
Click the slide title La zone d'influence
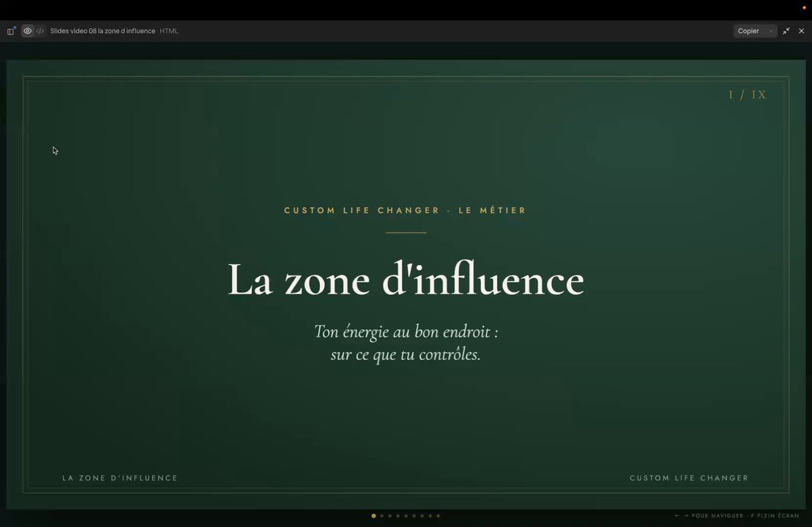[x=406, y=280]
